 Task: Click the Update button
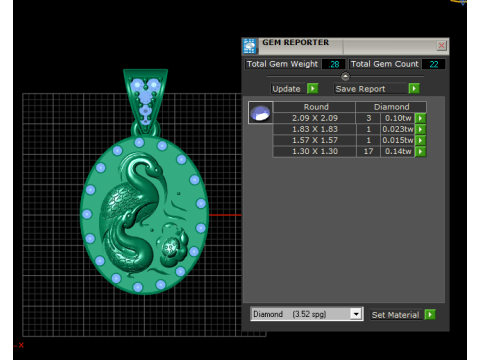point(287,89)
